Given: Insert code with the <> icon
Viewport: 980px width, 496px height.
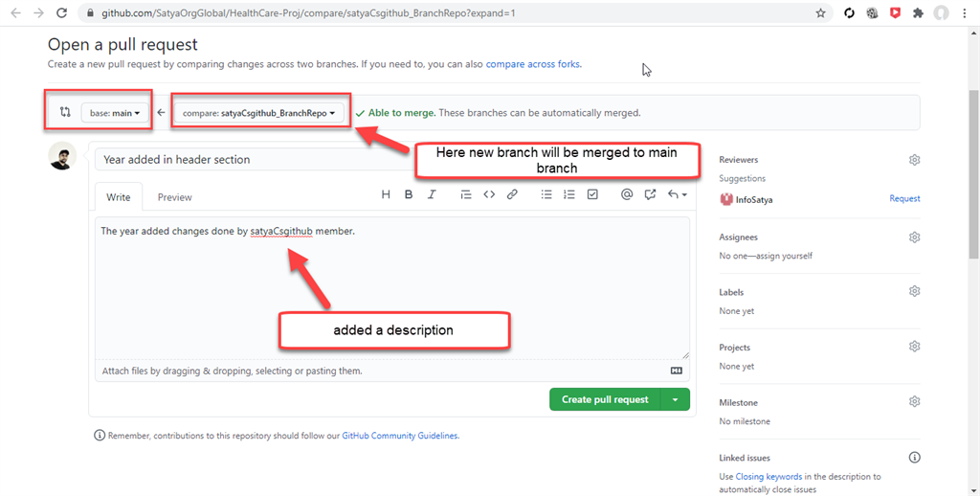Looking at the screenshot, I should 489,194.
